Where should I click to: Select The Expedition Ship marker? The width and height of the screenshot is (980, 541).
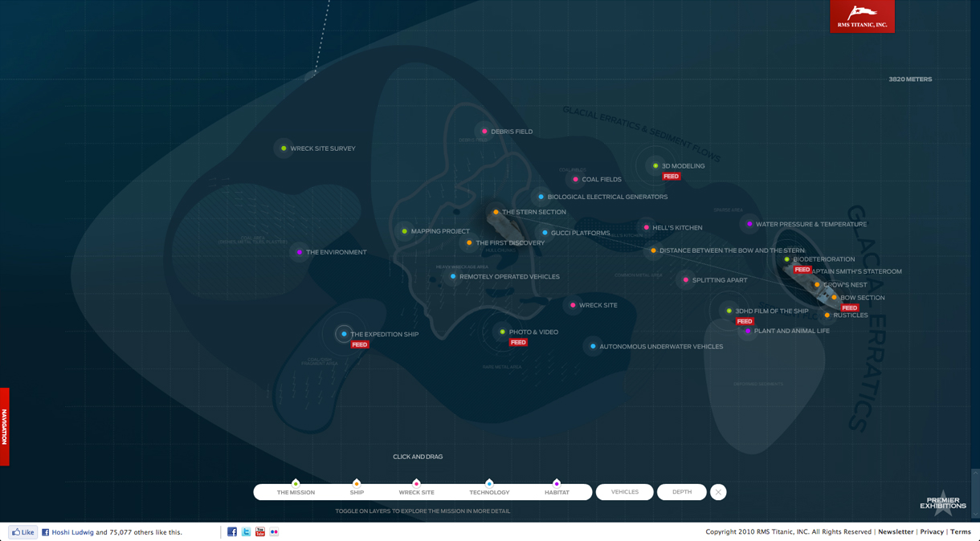(344, 334)
